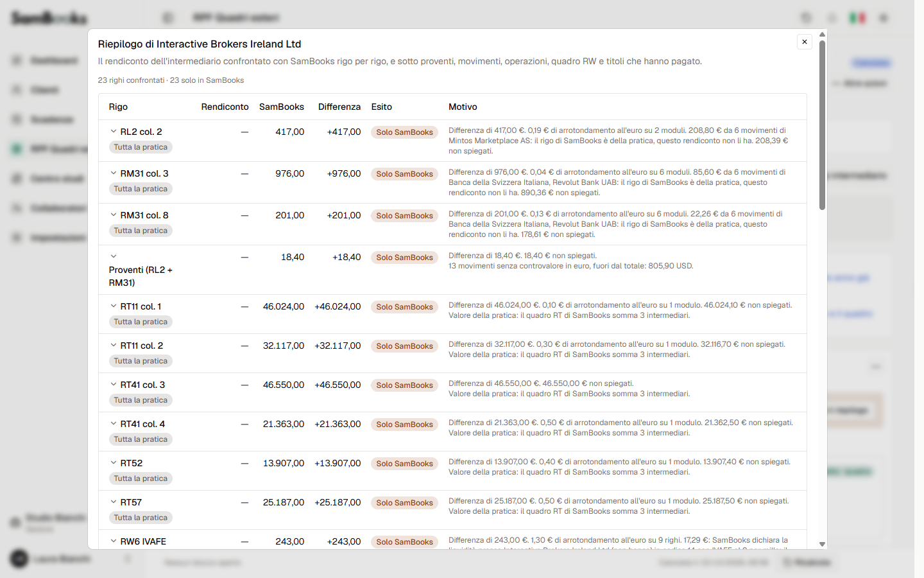The height and width of the screenshot is (578, 924).
Task: Click Solo SamBooks badge in RM31 col. 3 row
Action: click(404, 174)
